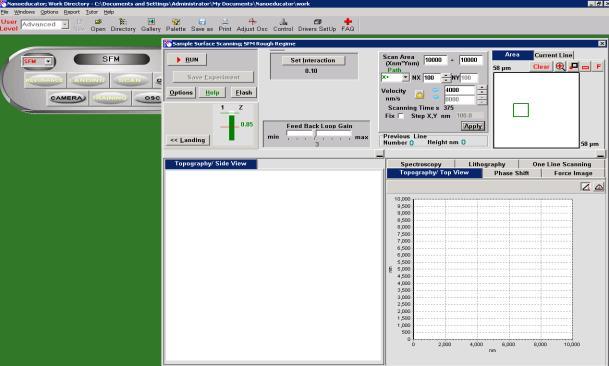
Task: Open the Options menu in the menu bar
Action: 49,12
